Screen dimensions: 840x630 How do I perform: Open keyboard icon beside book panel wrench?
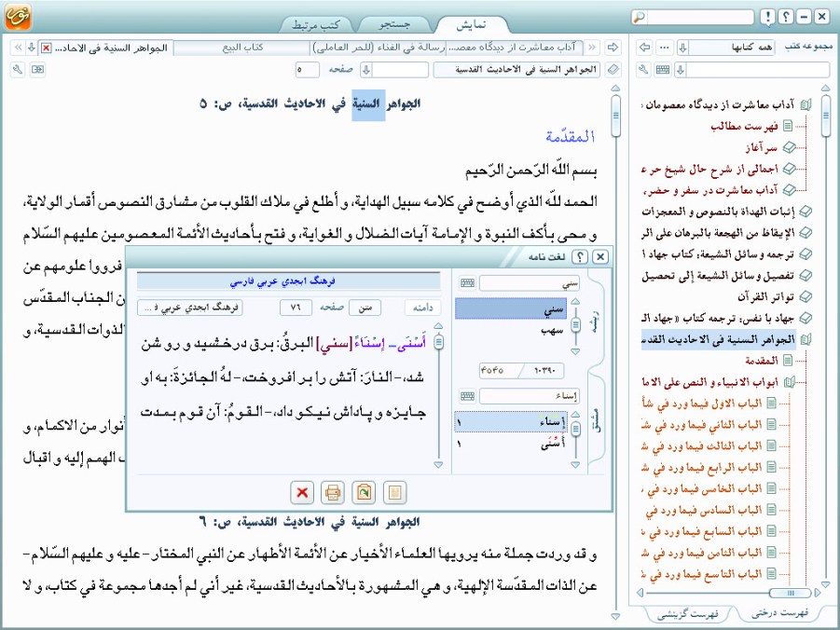tap(663, 70)
